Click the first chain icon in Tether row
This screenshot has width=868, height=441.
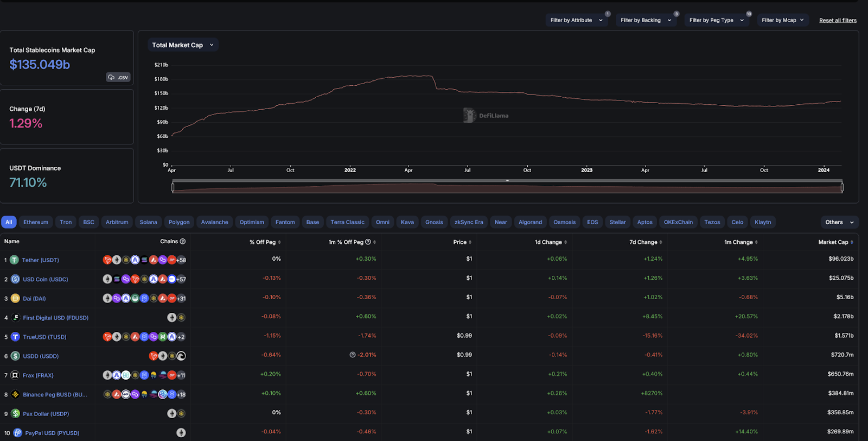point(107,260)
